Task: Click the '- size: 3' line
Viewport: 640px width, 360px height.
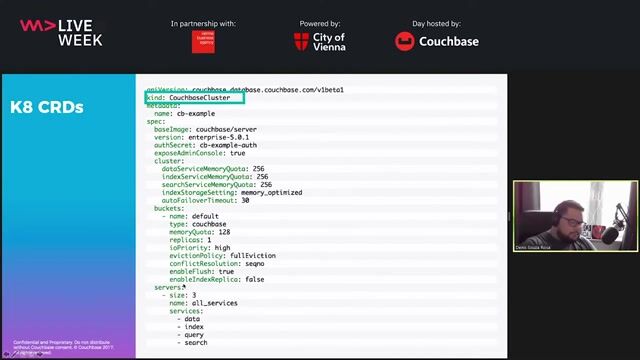Action: point(179,295)
